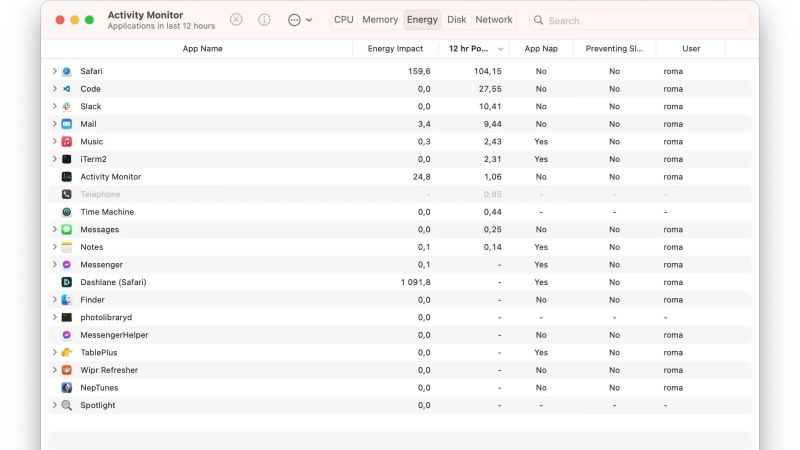The height and width of the screenshot is (450, 800).
Task: Select the Activity Monitor row name
Action: pos(111,177)
